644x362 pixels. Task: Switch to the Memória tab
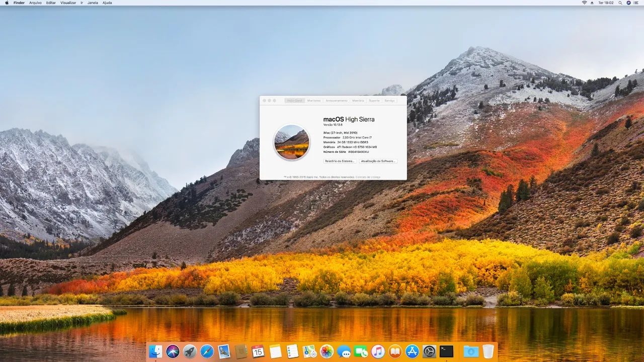click(x=358, y=101)
